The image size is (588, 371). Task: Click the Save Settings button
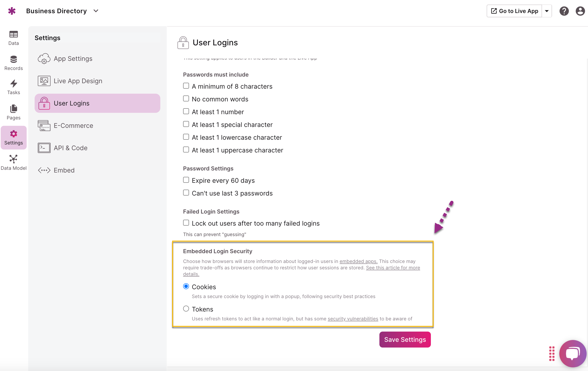(x=405, y=339)
